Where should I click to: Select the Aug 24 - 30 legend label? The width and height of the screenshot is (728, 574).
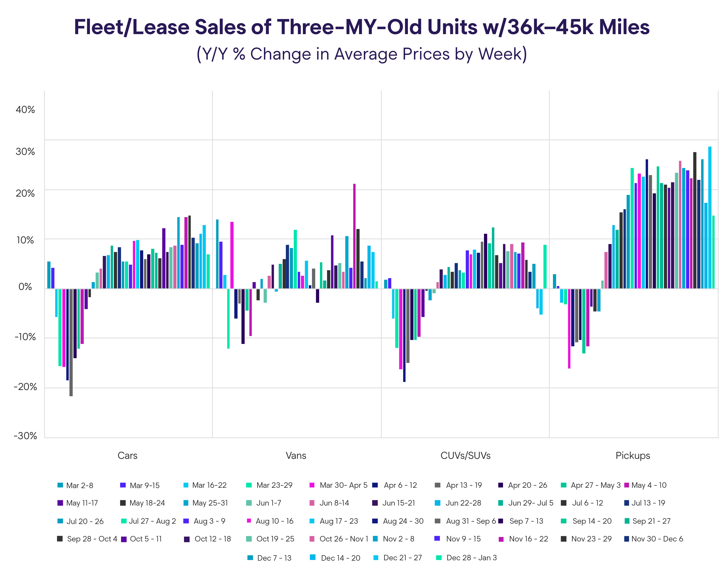[403, 521]
